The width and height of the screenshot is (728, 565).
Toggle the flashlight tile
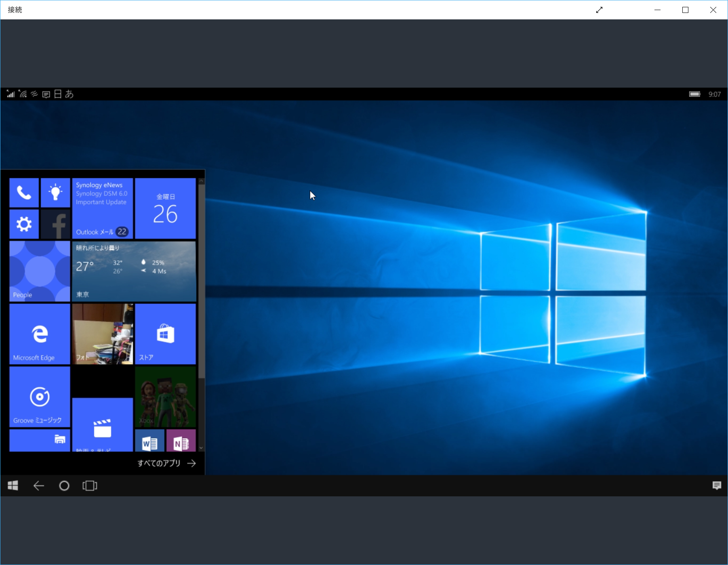55,193
